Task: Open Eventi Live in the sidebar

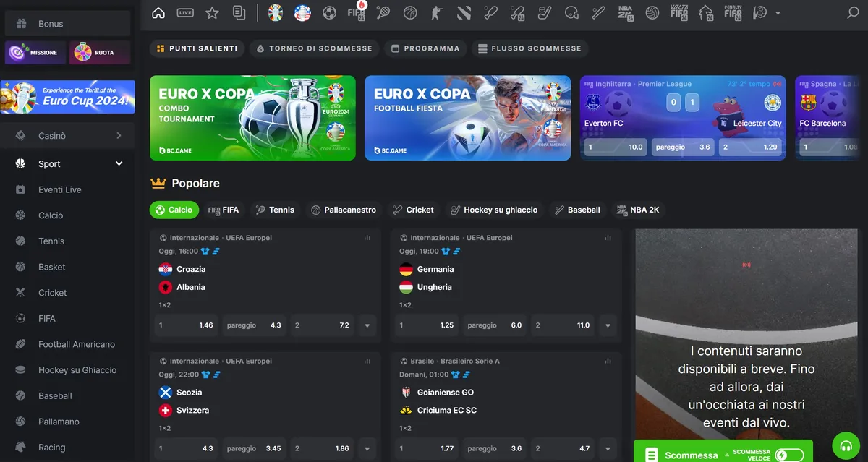Action: click(59, 189)
